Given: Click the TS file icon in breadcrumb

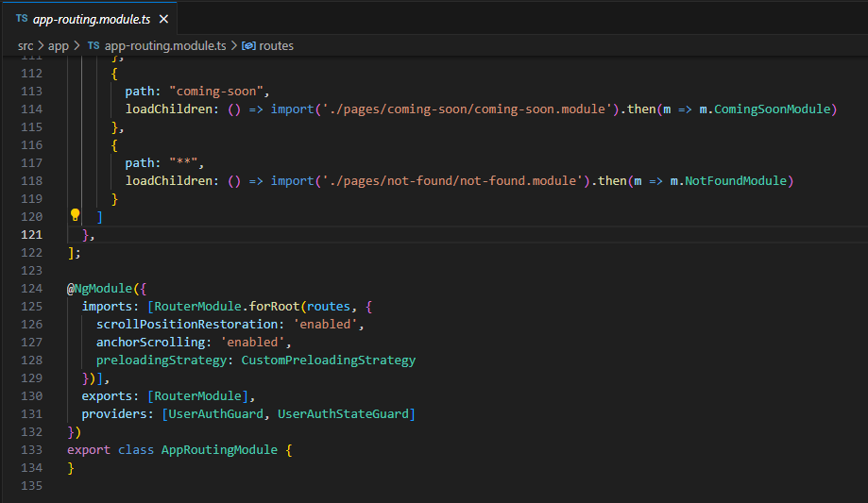Looking at the screenshot, I should click(x=94, y=45).
